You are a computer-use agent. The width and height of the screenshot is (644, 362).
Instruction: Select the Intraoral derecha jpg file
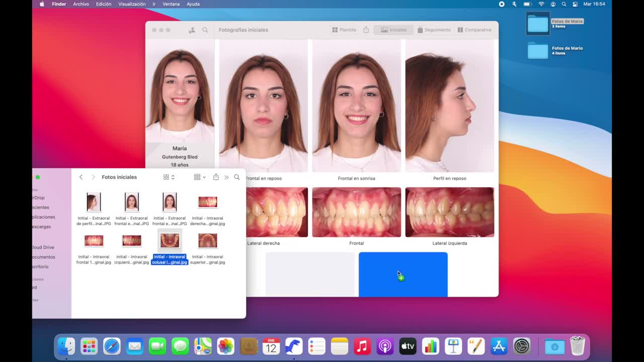(207, 209)
